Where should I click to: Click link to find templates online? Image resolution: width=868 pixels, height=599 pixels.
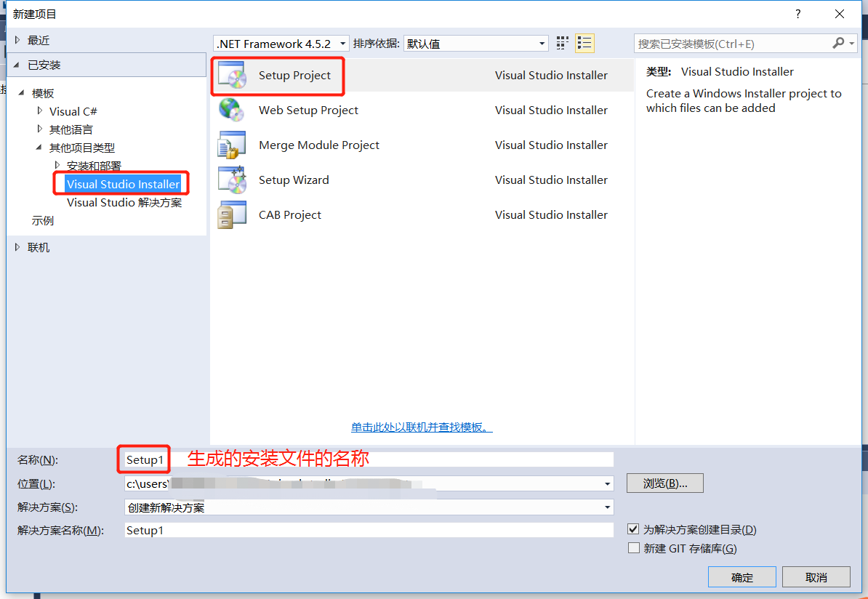pyautogui.click(x=422, y=427)
